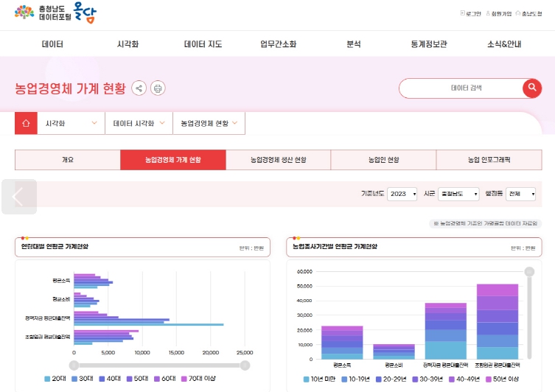
Task: Click the left arrow slide panel icon
Action: click(18, 197)
